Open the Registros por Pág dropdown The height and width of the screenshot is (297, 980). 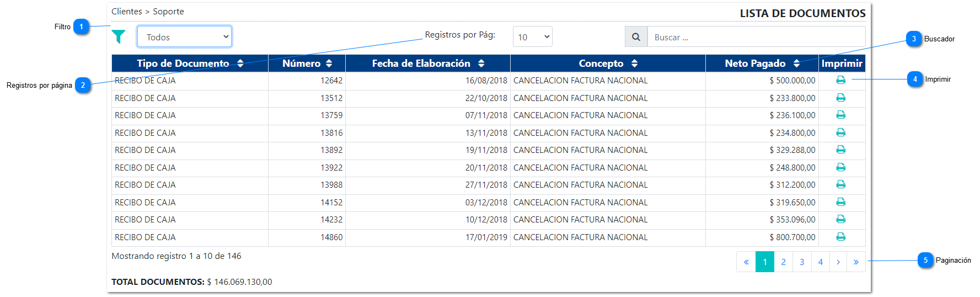click(532, 37)
